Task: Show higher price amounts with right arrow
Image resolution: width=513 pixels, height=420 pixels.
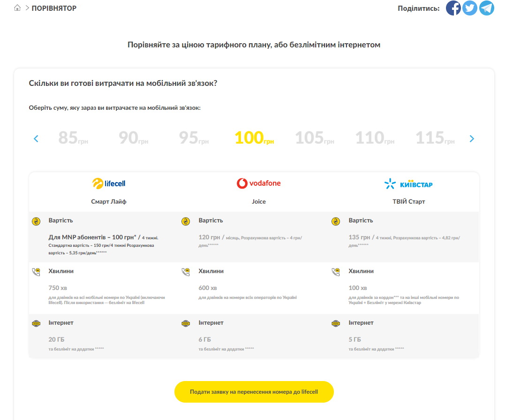Action: 472,138
